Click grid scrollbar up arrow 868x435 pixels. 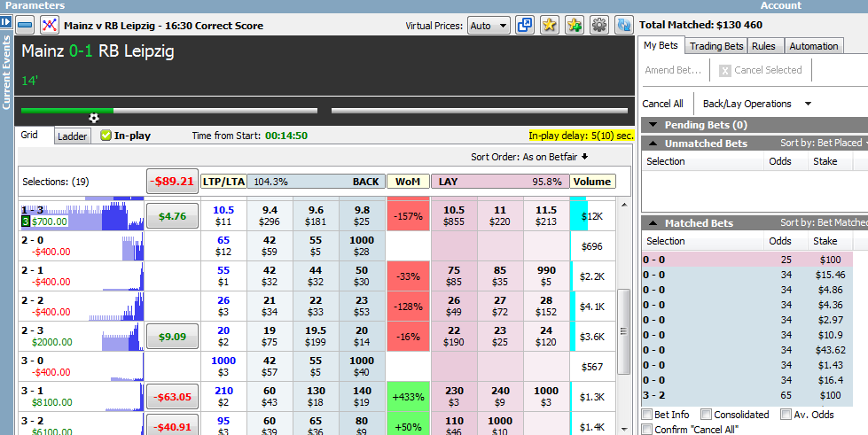coord(624,206)
